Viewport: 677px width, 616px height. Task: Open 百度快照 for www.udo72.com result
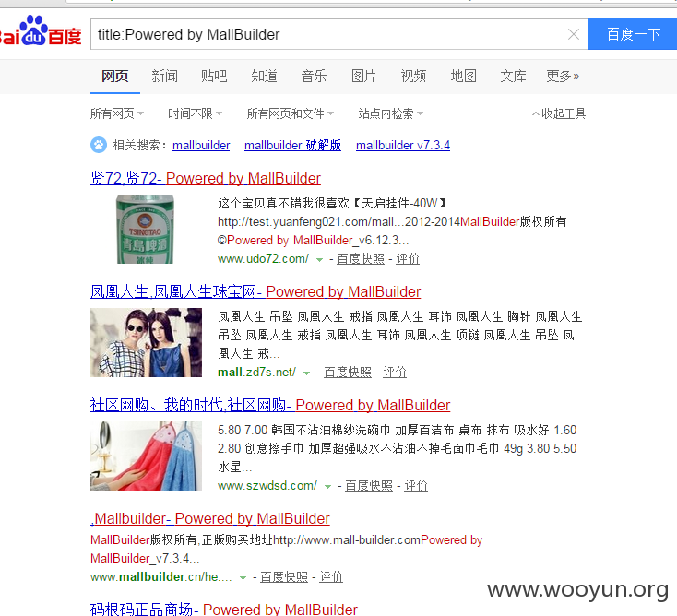click(x=361, y=259)
